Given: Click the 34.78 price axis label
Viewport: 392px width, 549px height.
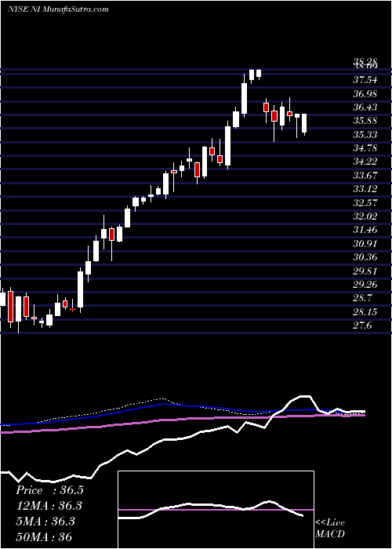Looking at the screenshot, I should coord(365,148).
